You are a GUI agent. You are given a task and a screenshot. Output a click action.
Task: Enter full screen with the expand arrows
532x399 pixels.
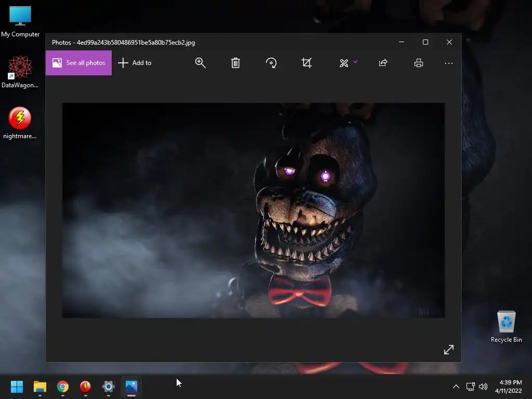[x=448, y=350]
